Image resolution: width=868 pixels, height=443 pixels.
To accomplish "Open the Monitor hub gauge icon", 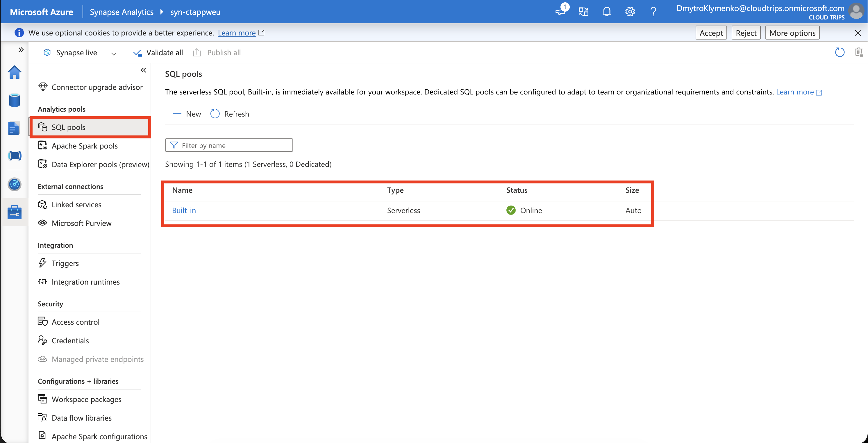I will click(15, 184).
